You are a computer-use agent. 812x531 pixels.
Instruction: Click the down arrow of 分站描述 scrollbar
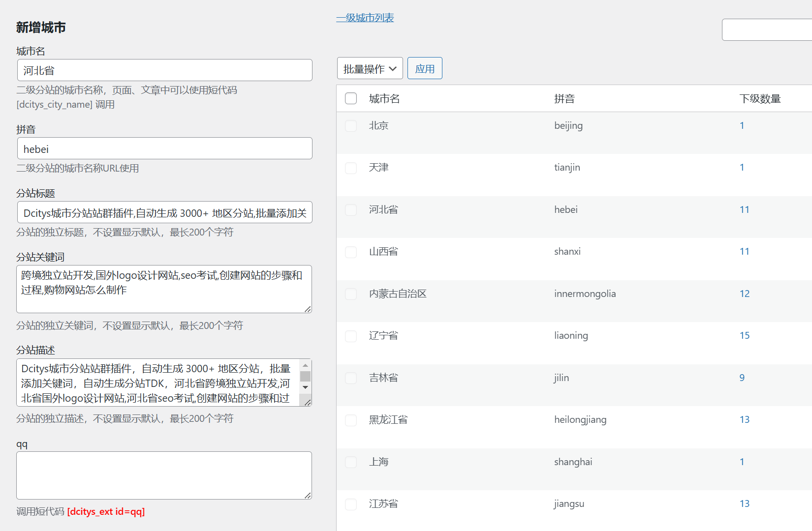(x=306, y=387)
